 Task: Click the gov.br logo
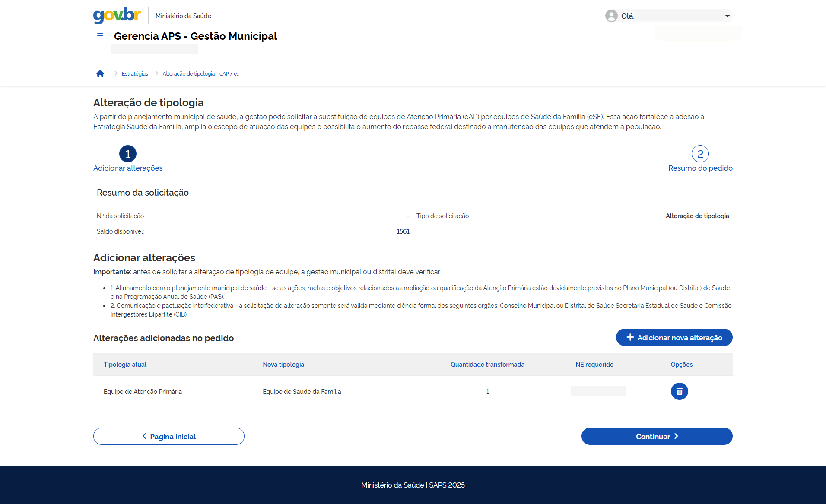[117, 15]
